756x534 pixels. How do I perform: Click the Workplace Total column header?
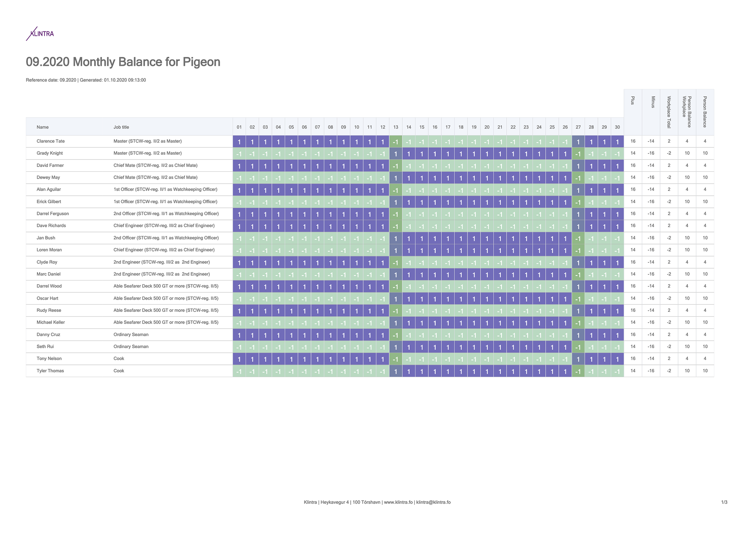[x=669, y=112]
